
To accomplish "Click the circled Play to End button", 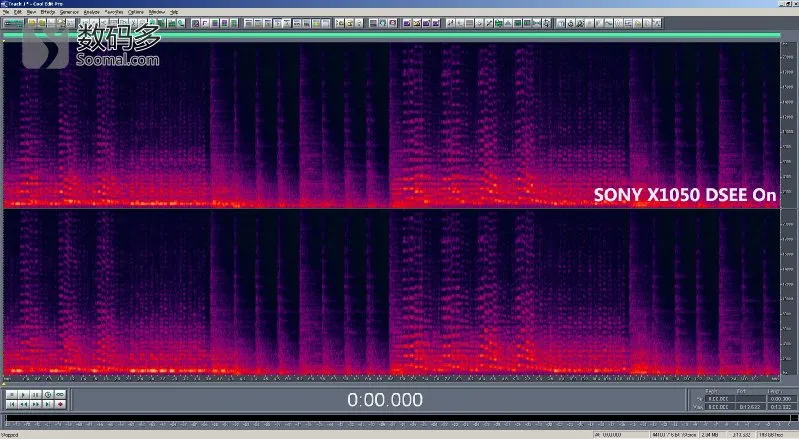I will coord(48,395).
